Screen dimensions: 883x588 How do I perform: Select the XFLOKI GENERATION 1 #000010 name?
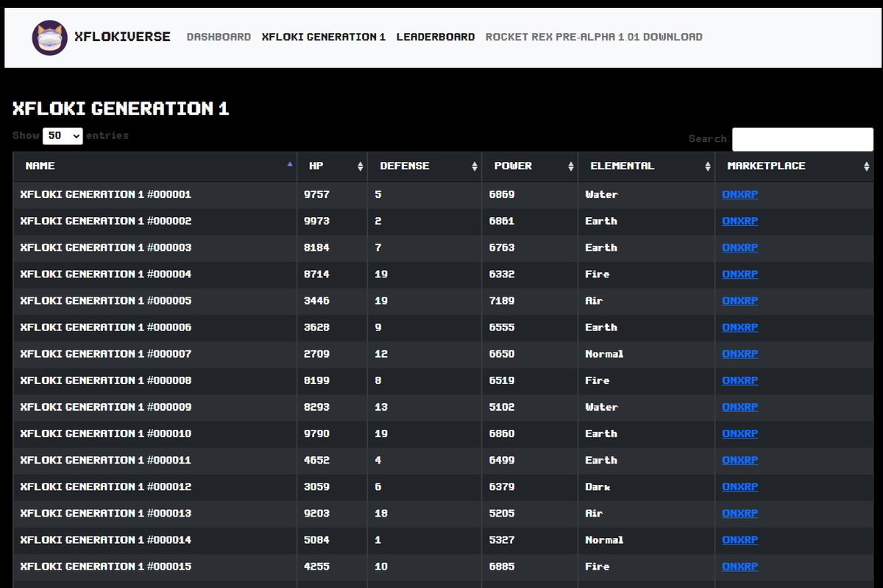click(x=106, y=433)
